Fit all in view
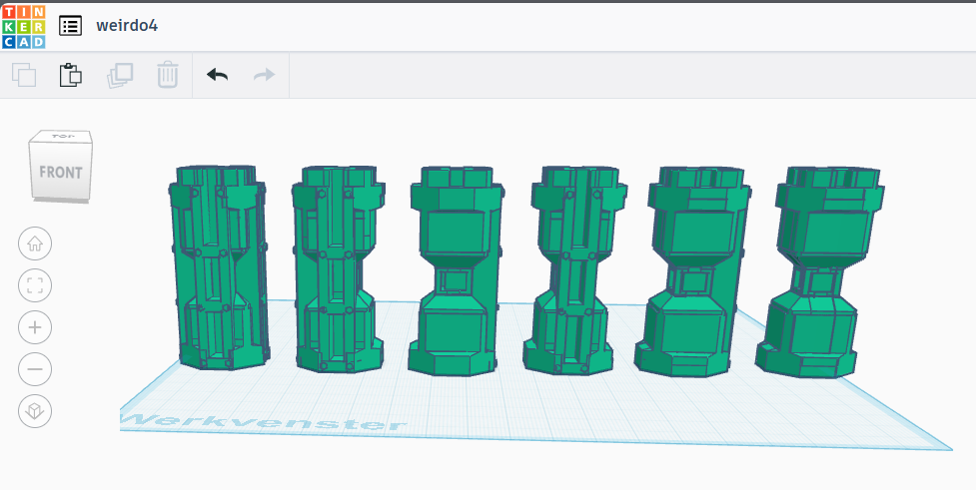This screenshot has width=980, height=490. point(35,285)
